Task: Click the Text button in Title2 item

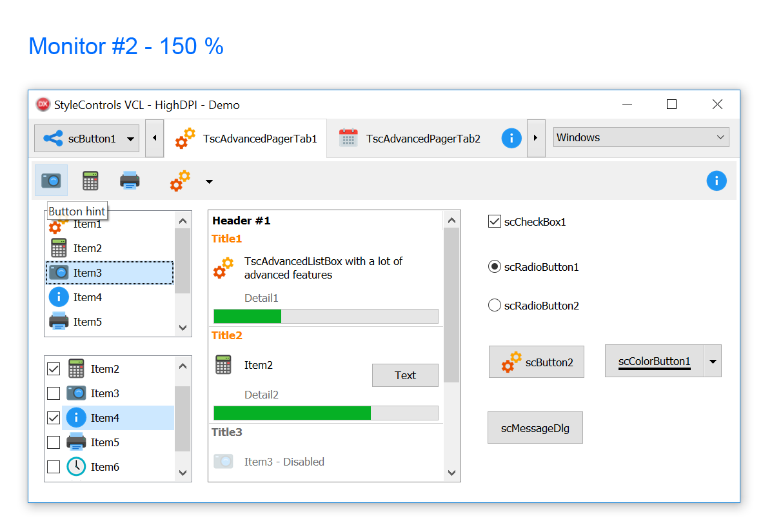Action: (405, 375)
